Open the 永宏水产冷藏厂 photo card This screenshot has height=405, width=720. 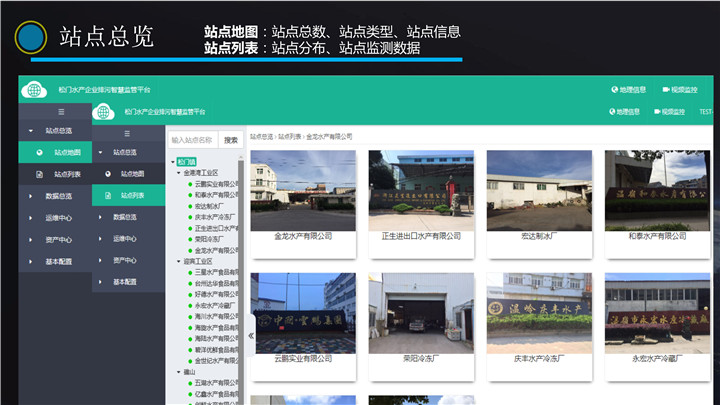657,327
